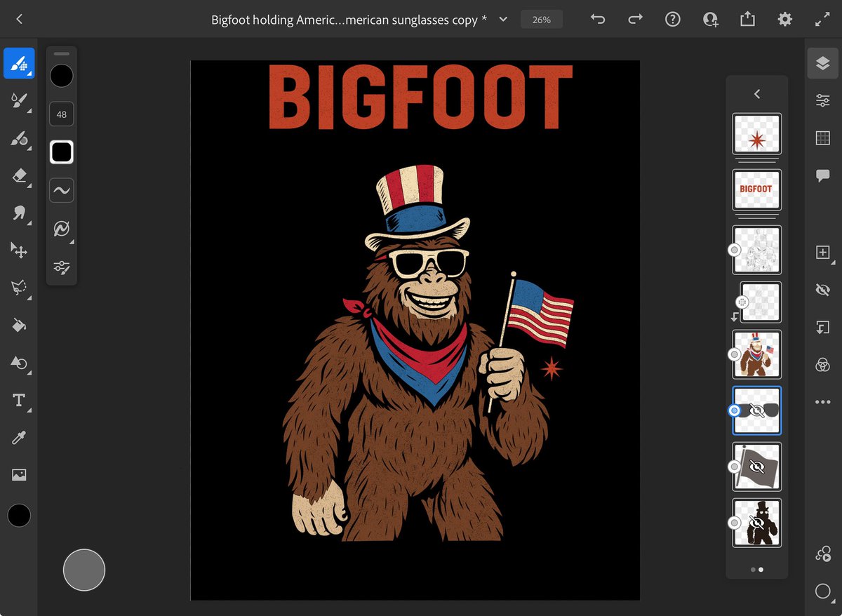Select the Type tool

pyautogui.click(x=19, y=401)
